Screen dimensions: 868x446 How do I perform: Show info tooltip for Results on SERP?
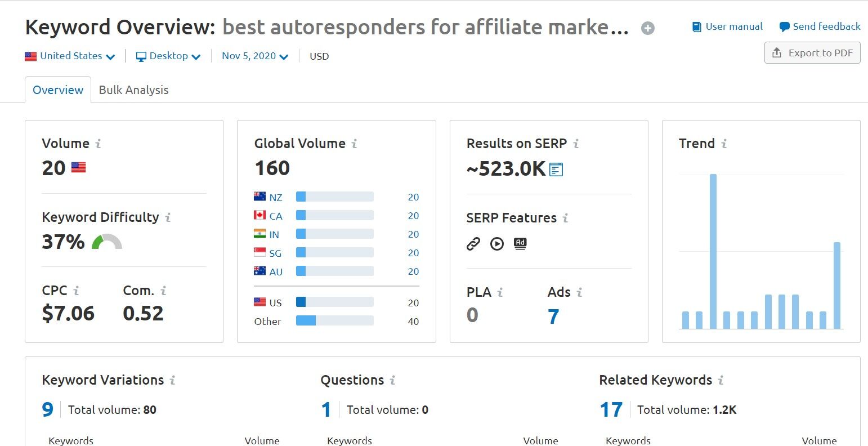click(x=576, y=144)
